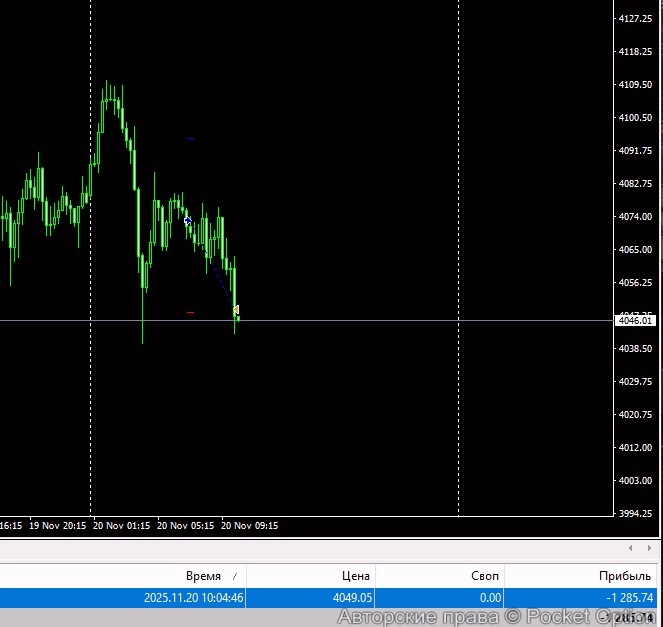Select the small red stop-loss dash marker
This screenshot has height=627, width=663.
pos(190,313)
